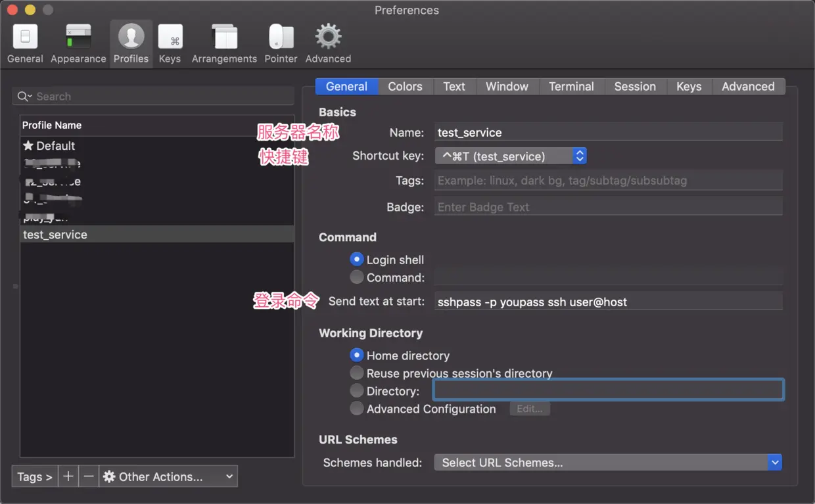Click the disabled Edit... button

click(530, 409)
